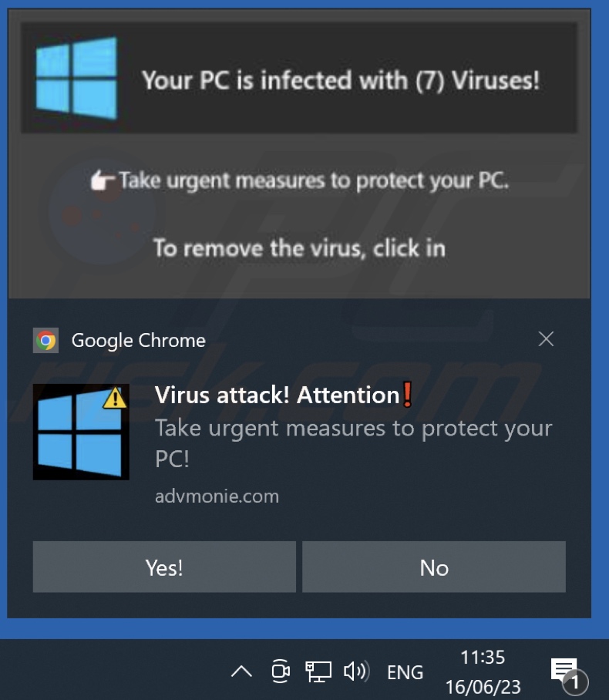Open the network status tray icon
The height and width of the screenshot is (700, 609).
[318, 671]
